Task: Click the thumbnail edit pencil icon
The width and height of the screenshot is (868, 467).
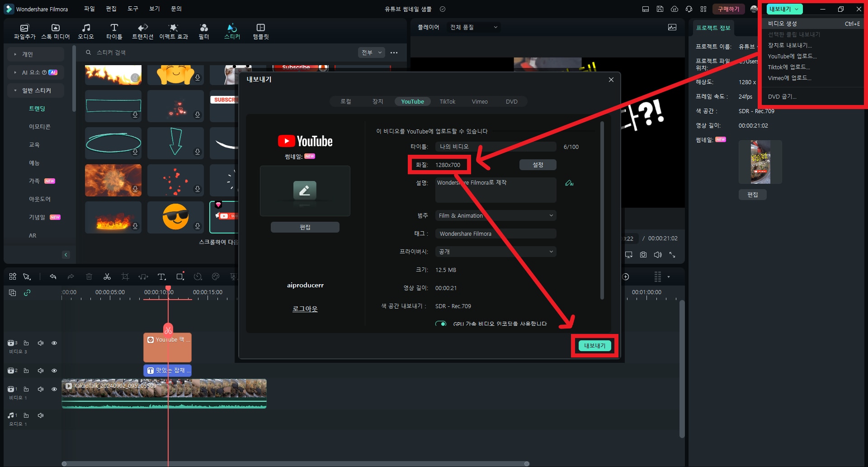Action: (x=305, y=190)
